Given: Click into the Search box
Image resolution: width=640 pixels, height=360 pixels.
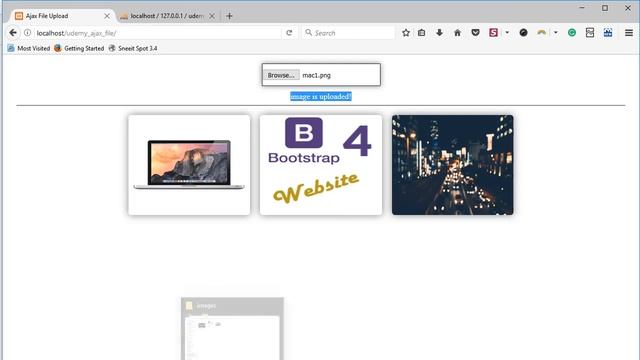Looking at the screenshot, I should click(349, 33).
